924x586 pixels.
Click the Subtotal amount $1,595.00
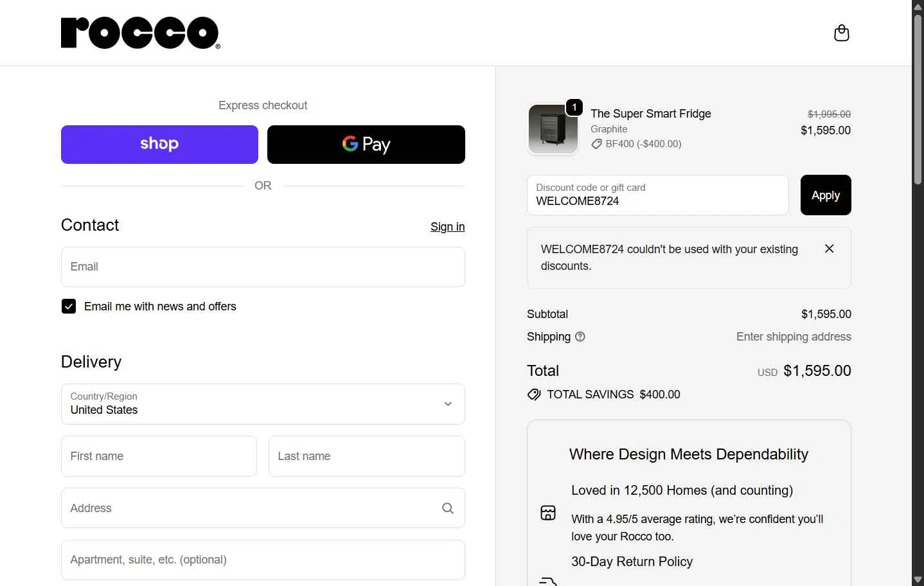tap(826, 314)
